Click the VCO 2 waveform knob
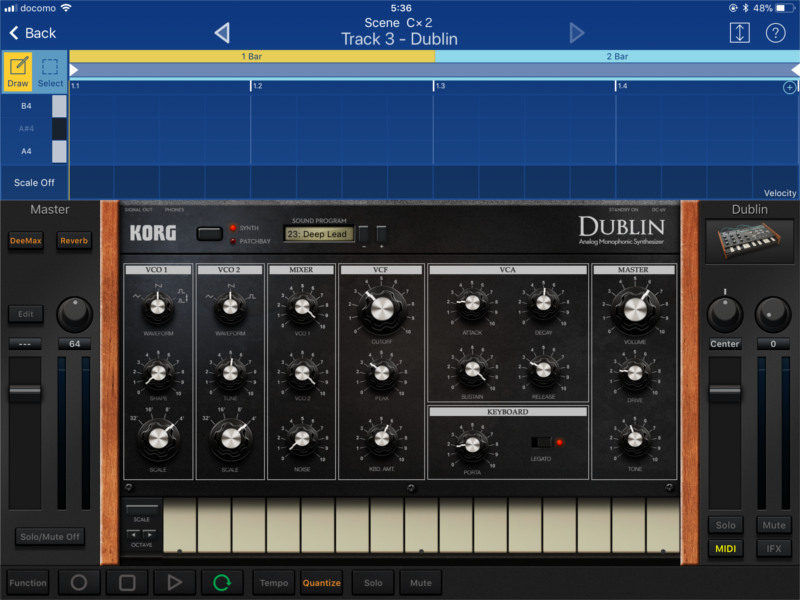This screenshot has width=800, height=600. pyautogui.click(x=230, y=306)
